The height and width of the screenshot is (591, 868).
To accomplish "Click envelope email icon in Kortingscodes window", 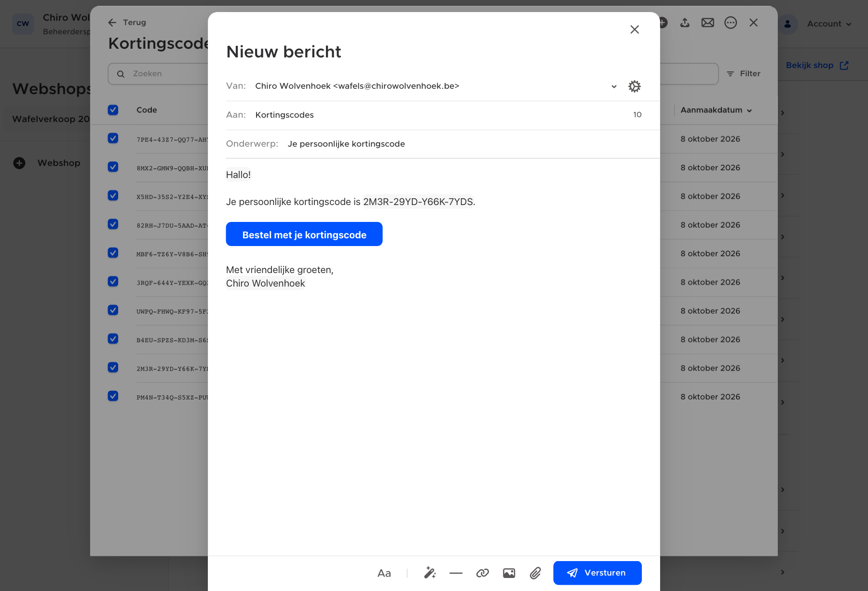I will (x=707, y=23).
